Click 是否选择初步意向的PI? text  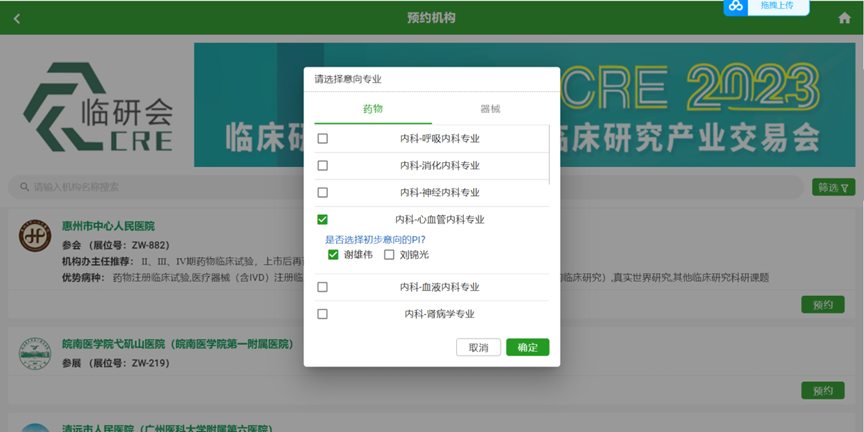click(x=375, y=240)
